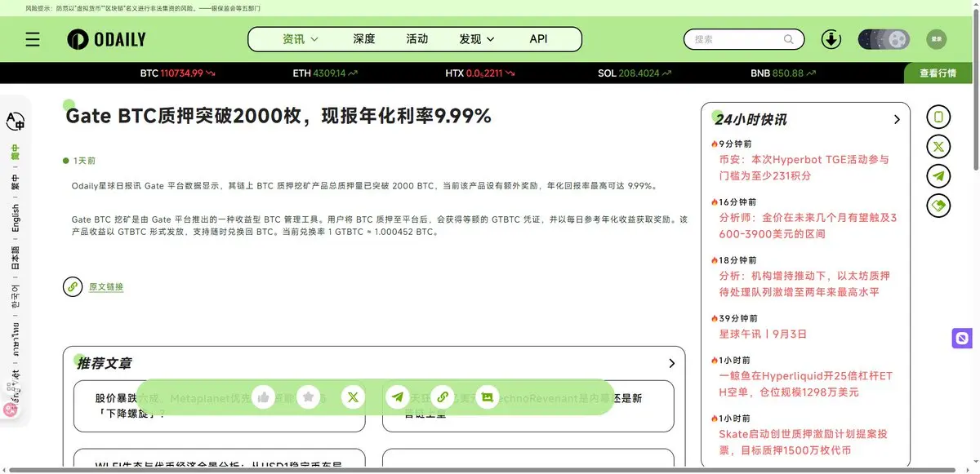
Task: Open the API nav item
Action: pyautogui.click(x=538, y=39)
